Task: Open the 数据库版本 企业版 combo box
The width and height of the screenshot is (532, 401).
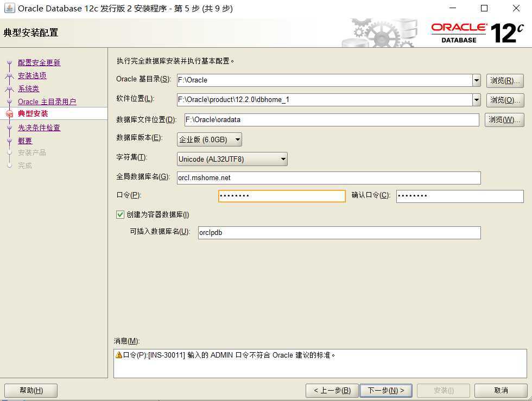Action: click(x=210, y=139)
